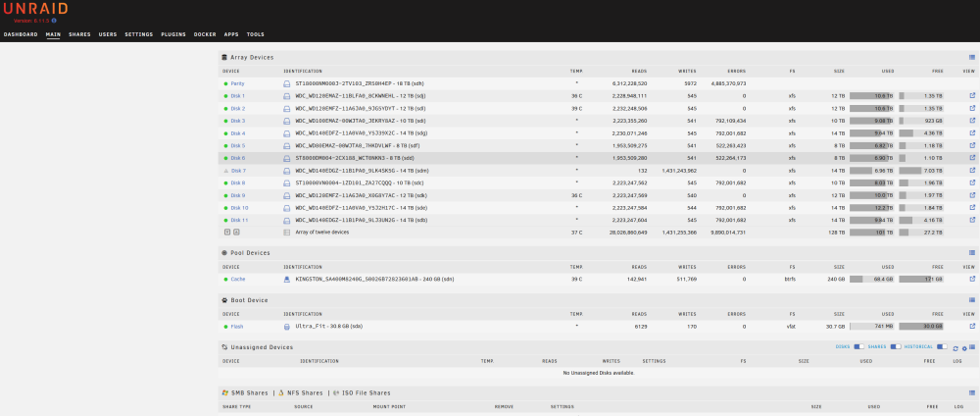
Task: Browse Disk 8 via its View icon
Action: click(x=972, y=182)
